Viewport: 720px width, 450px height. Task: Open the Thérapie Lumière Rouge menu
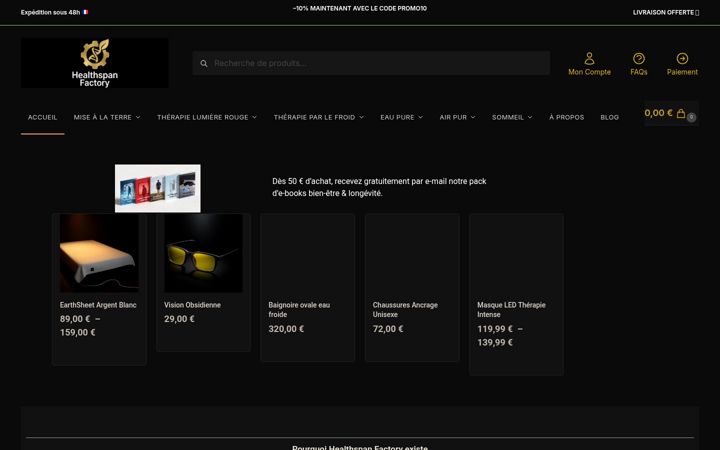(202, 118)
